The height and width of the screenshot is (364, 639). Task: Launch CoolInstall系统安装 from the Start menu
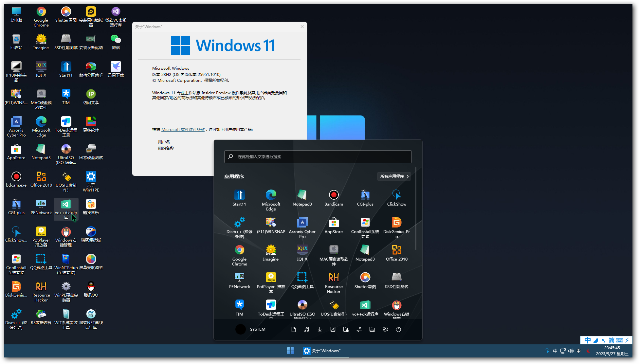365,227
